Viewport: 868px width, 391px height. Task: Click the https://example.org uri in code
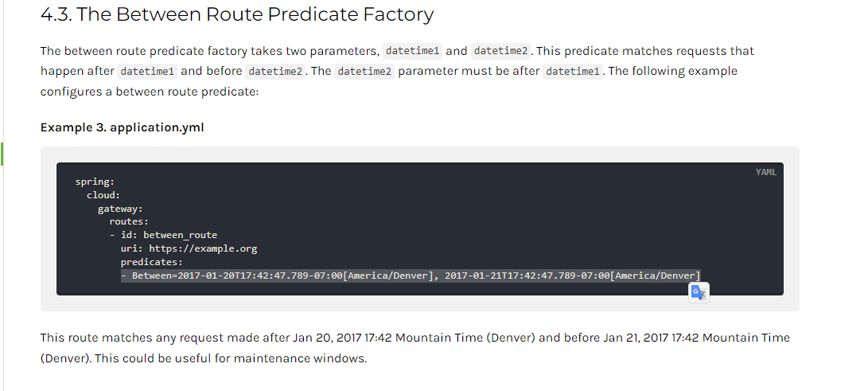pos(203,248)
